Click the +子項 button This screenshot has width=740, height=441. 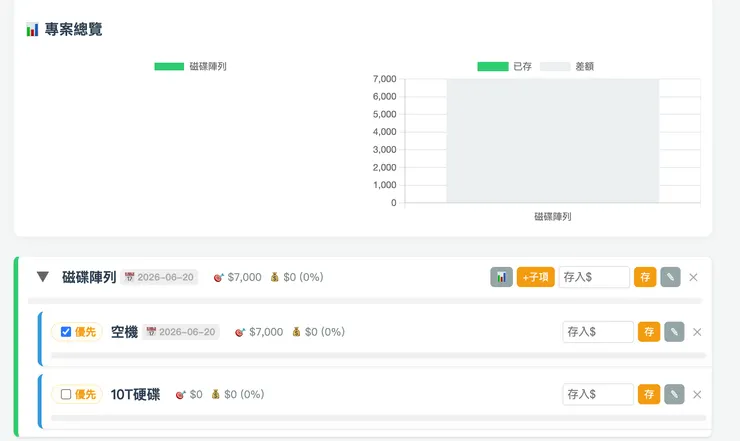(535, 277)
